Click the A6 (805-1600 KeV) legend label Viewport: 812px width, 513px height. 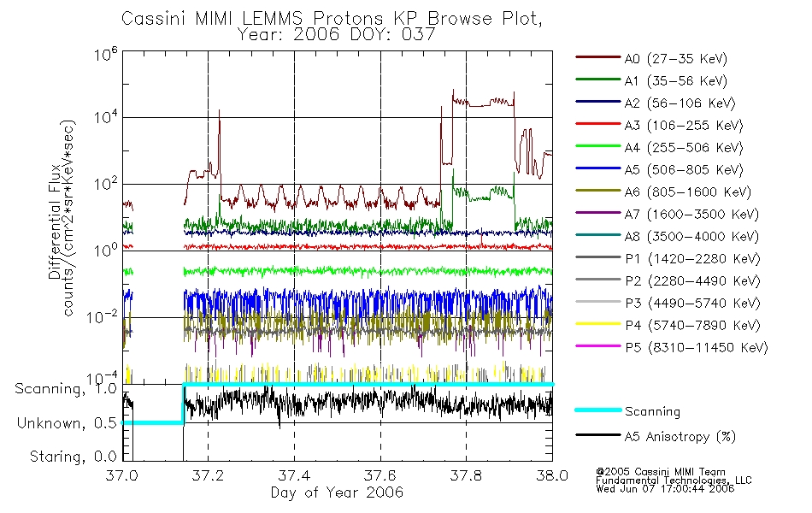tap(688, 192)
